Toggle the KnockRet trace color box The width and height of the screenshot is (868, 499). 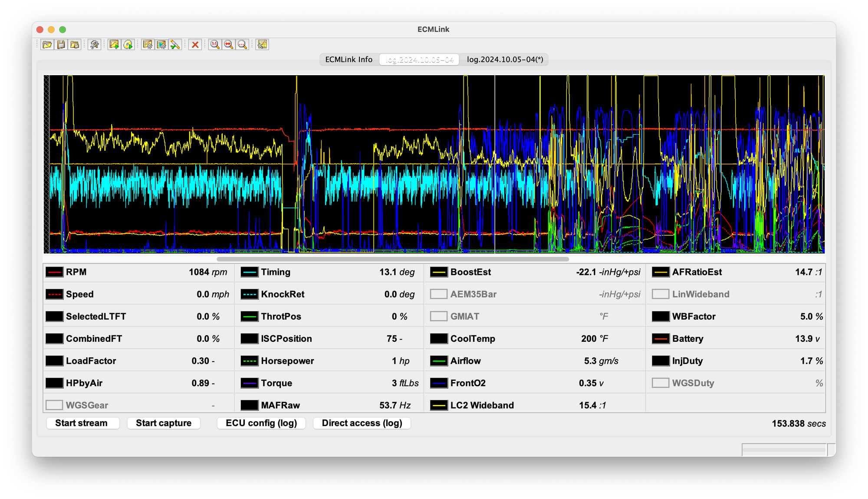point(250,294)
